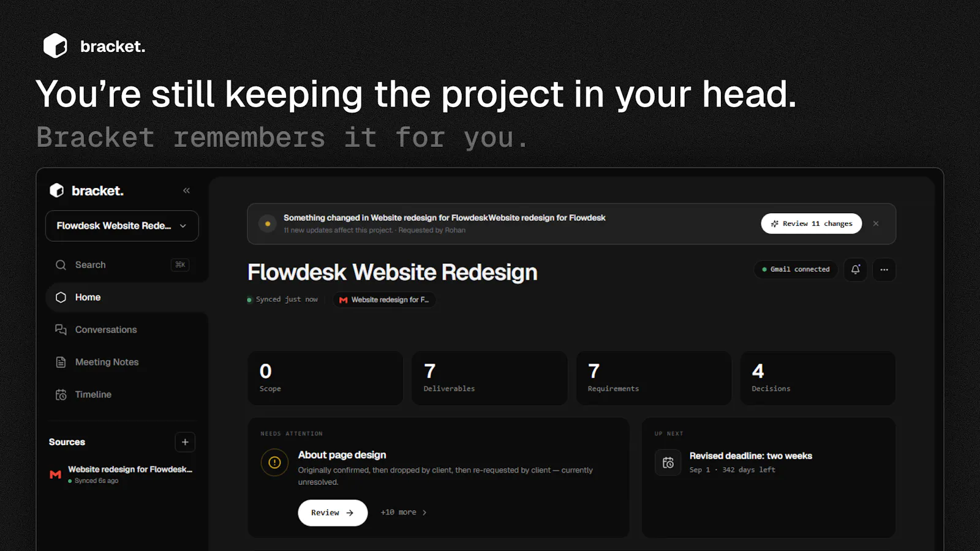Click the bracket cube logo in sidebar
The image size is (980, 551).
57,190
